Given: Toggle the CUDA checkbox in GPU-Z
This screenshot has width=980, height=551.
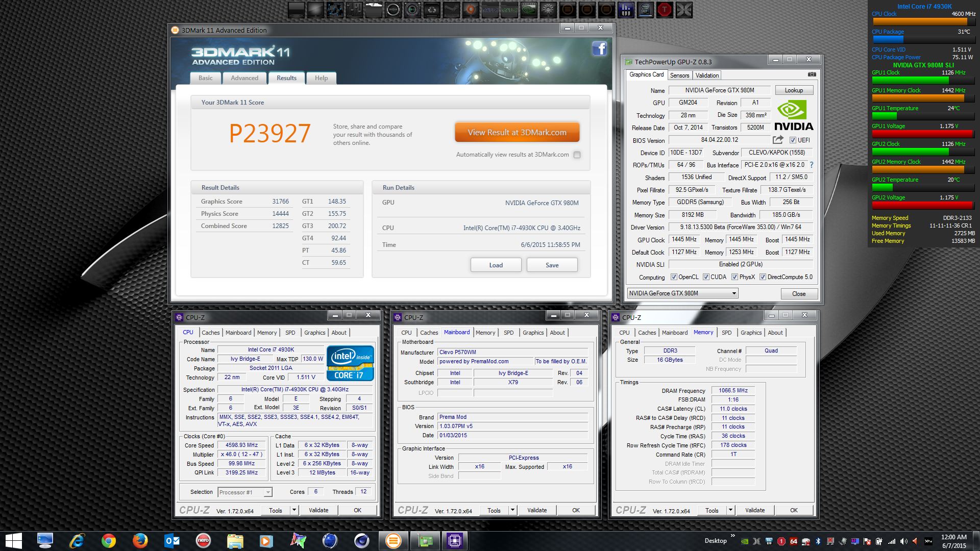Looking at the screenshot, I should pos(706,277).
